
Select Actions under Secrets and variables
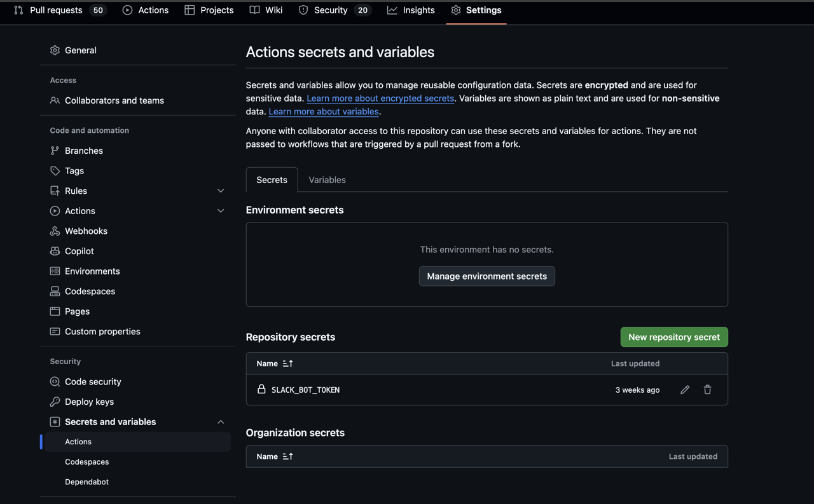pyautogui.click(x=137, y=442)
